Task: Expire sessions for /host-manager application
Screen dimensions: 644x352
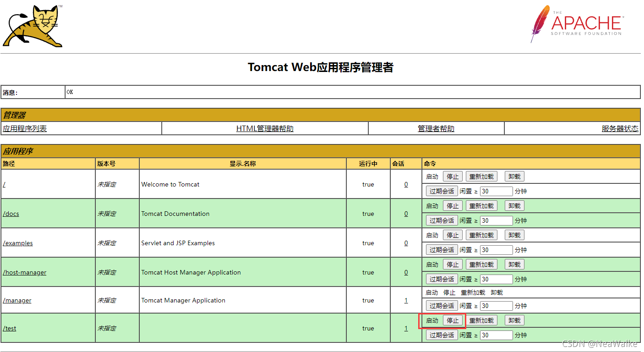Action: [442, 279]
